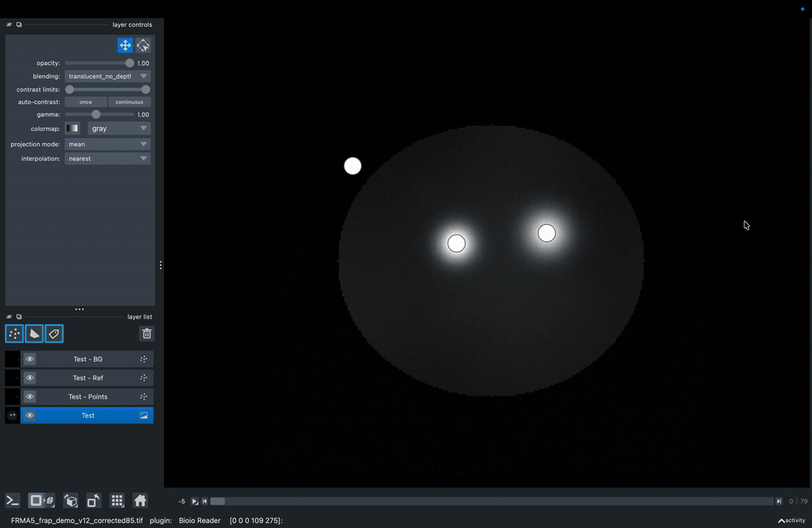This screenshot has width=812, height=528.
Task: Expand the activity indicator
Action: pos(792,520)
